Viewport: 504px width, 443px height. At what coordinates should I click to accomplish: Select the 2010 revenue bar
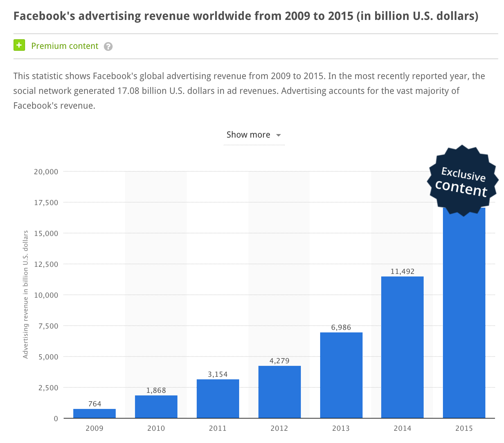156,407
